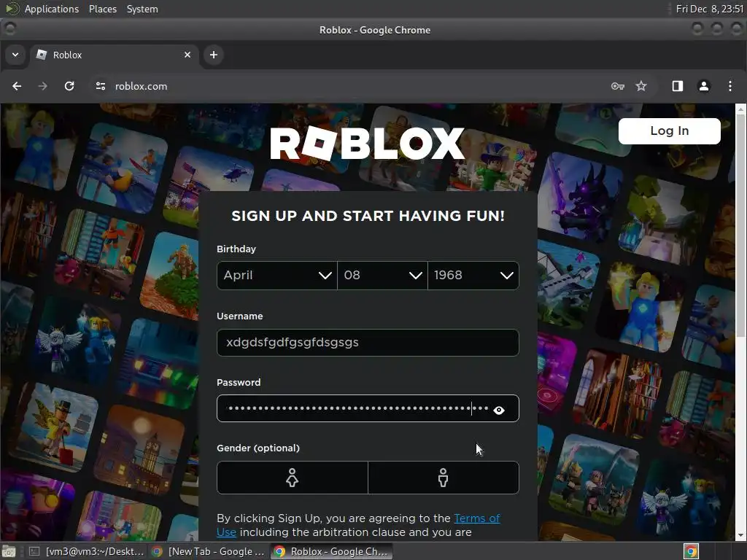
Task: Click the Password input field
Action: 368,408
